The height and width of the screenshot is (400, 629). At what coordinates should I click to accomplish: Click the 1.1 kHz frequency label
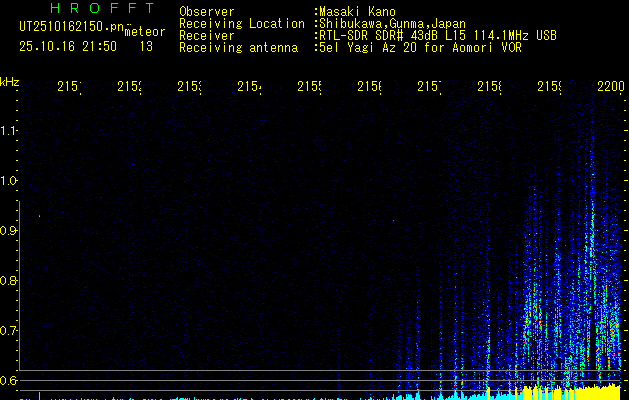[8, 131]
